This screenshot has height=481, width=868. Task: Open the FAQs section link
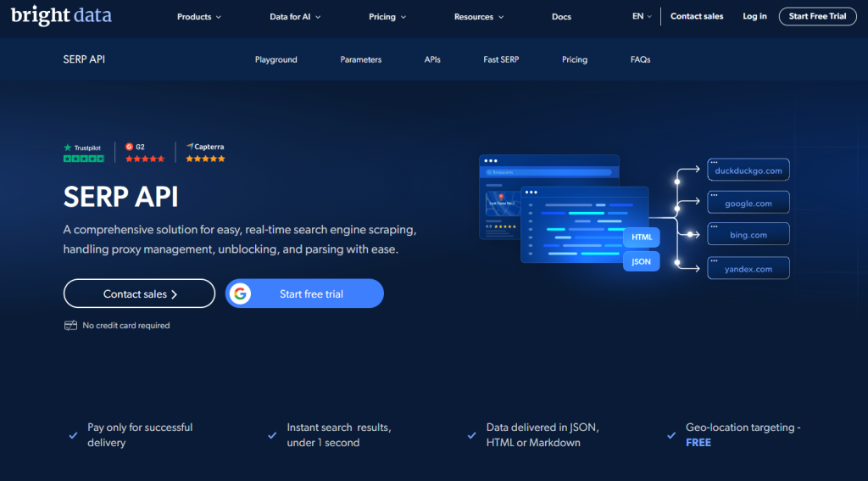640,59
